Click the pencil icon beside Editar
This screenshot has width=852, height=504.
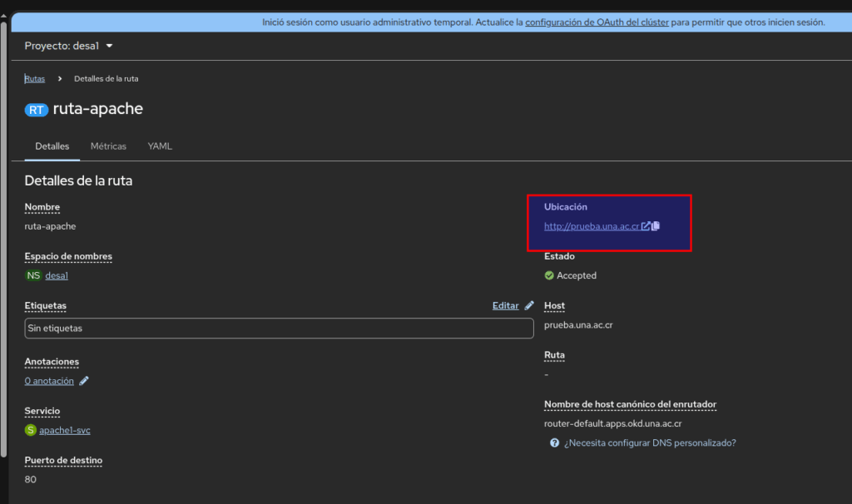(x=529, y=306)
